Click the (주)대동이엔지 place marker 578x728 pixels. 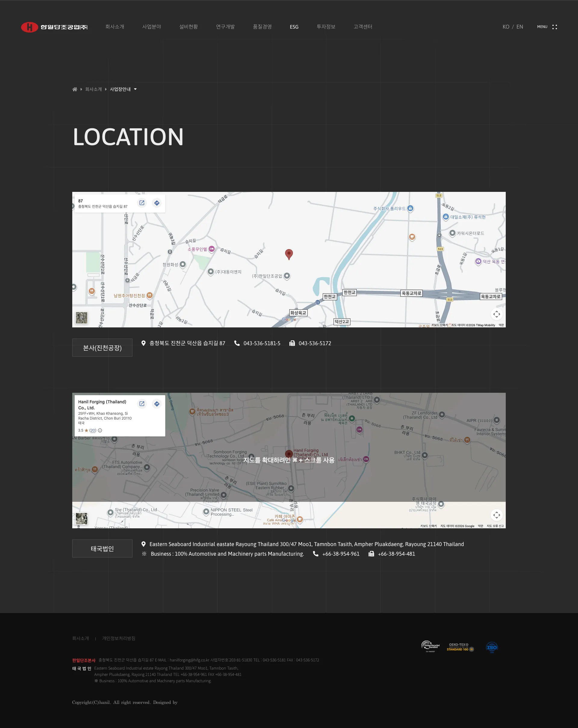tap(210, 271)
